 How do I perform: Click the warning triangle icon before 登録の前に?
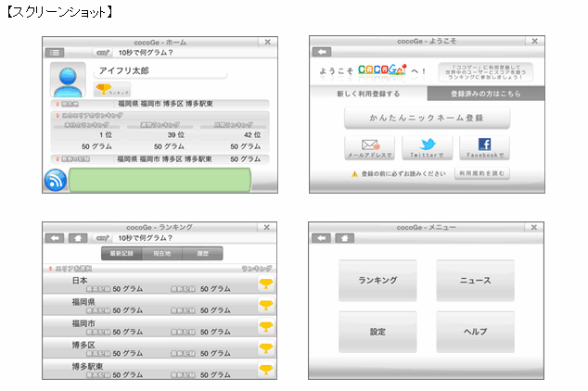click(354, 174)
